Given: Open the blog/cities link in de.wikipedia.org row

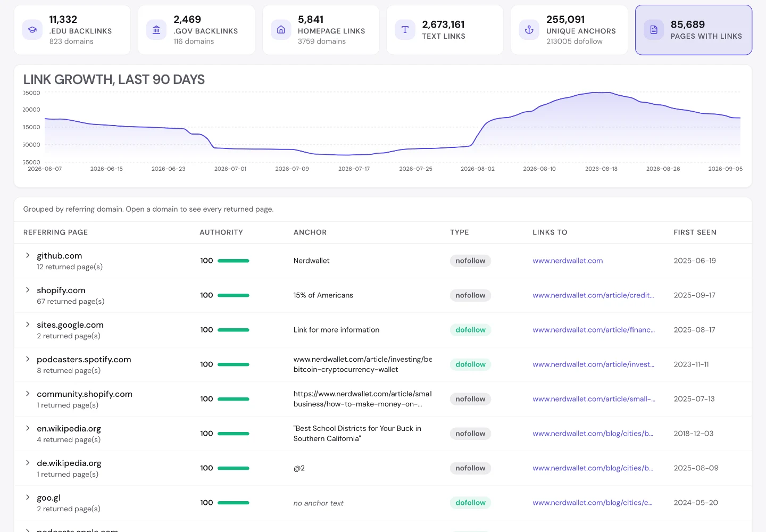Looking at the screenshot, I should pos(593,468).
